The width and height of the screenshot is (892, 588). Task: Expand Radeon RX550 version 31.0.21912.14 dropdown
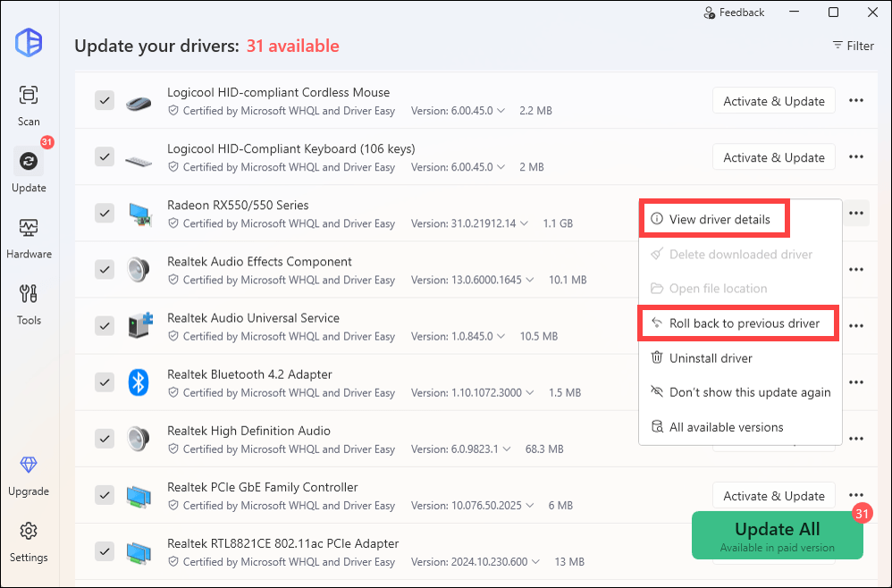pos(523,223)
